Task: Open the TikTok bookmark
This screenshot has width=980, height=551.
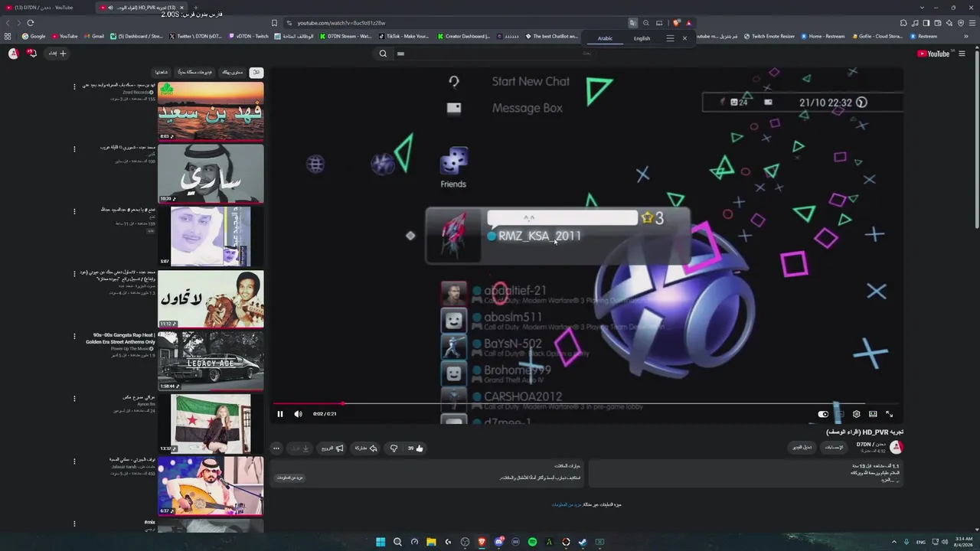Action: point(403,36)
